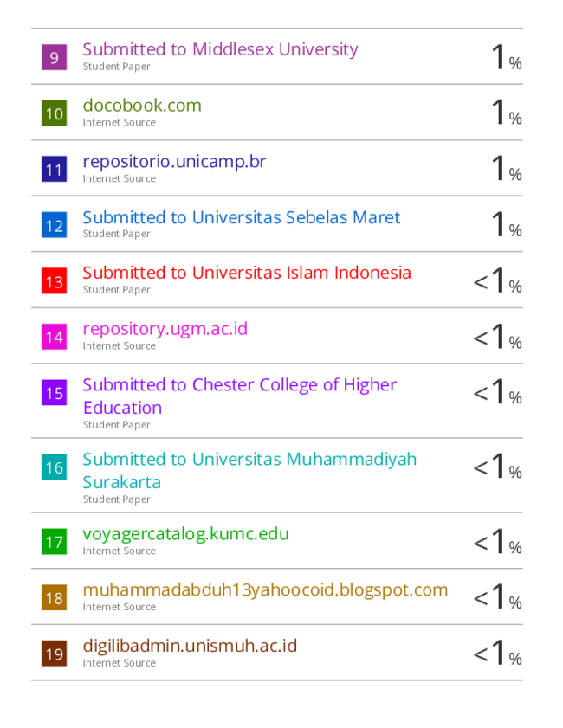Select the red number 13 badge
Viewport: 563px width, 728px height.
pyautogui.click(x=54, y=280)
